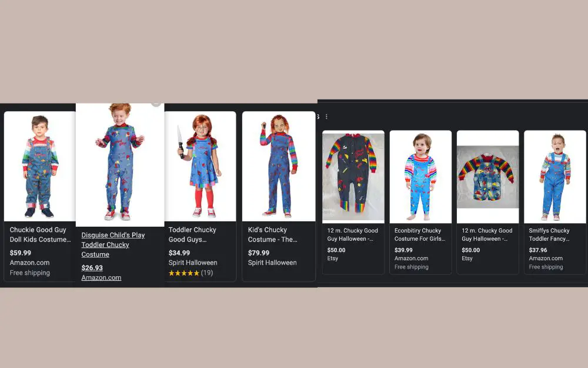Click the $59.99 price

click(x=20, y=253)
